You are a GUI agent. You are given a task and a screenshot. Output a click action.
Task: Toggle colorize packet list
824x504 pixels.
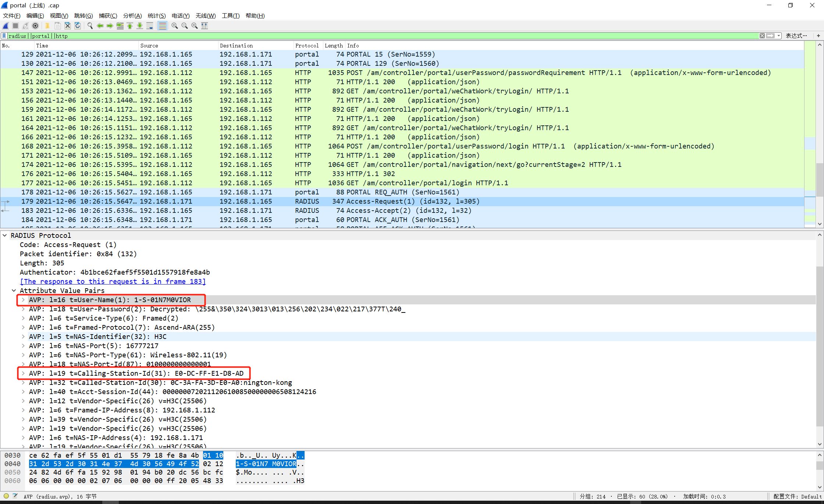pos(162,26)
